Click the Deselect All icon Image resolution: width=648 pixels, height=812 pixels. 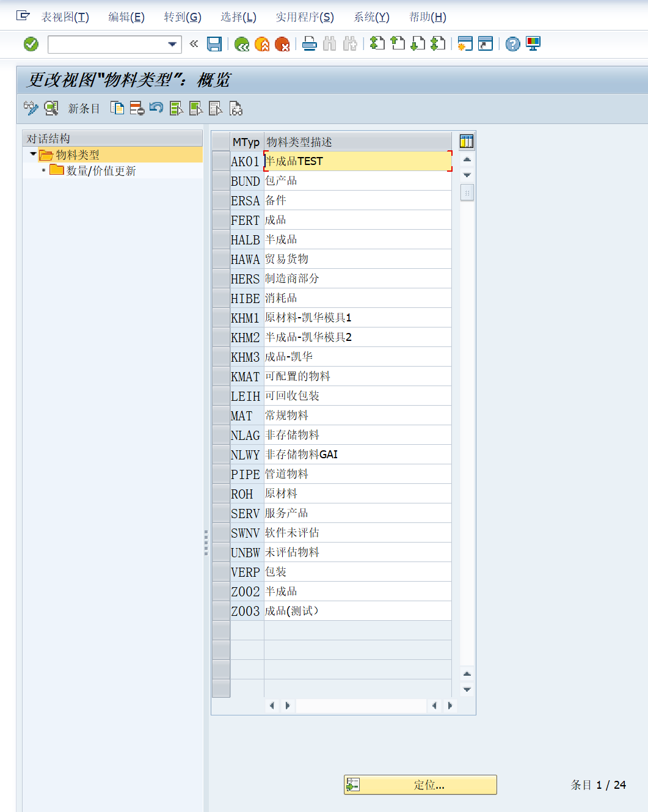point(216,108)
